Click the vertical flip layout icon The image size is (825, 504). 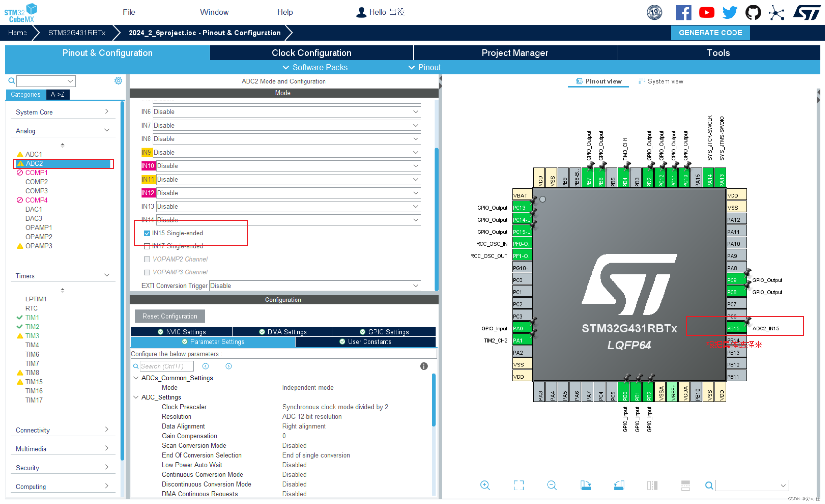(x=652, y=485)
